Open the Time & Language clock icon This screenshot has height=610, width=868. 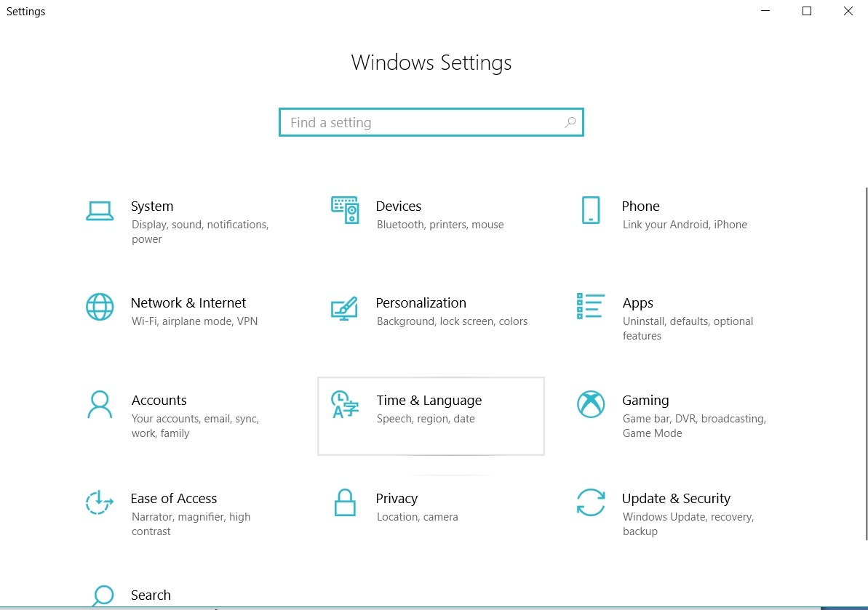click(345, 404)
